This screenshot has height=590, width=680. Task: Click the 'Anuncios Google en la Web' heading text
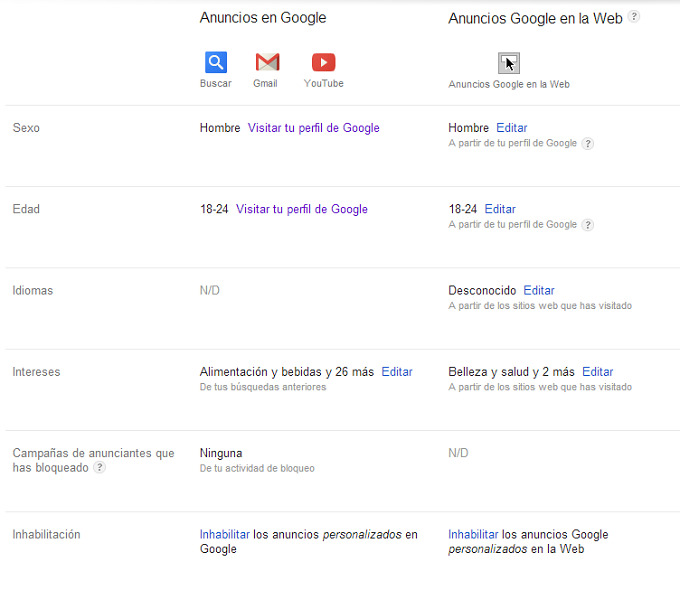535,18
